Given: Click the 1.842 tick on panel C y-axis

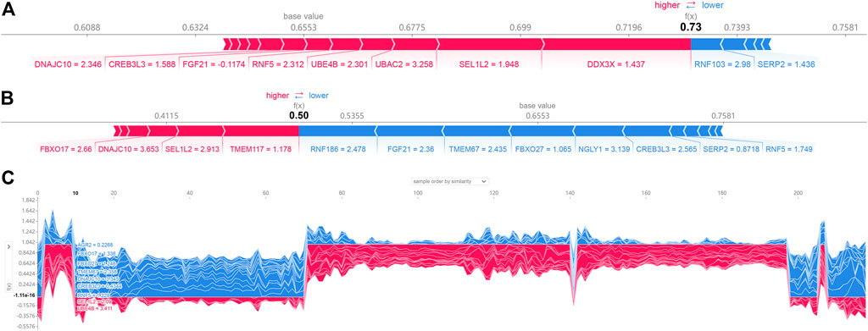Looking at the screenshot, I should pyautogui.click(x=27, y=200).
